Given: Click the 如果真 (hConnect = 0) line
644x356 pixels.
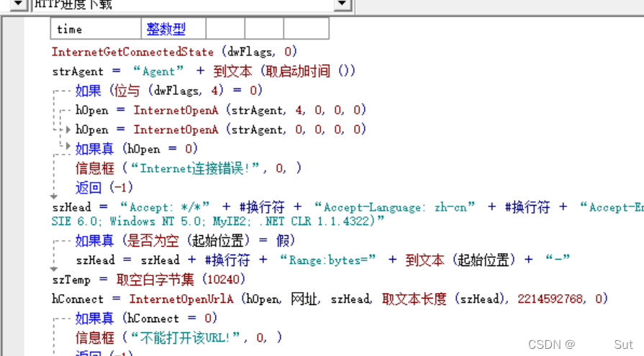Looking at the screenshot, I should (146, 318).
